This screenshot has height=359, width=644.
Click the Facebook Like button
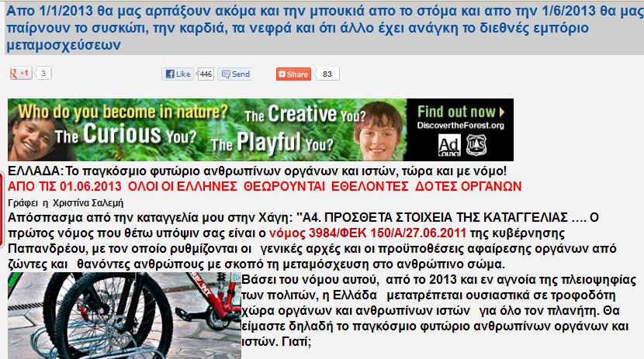click(178, 74)
